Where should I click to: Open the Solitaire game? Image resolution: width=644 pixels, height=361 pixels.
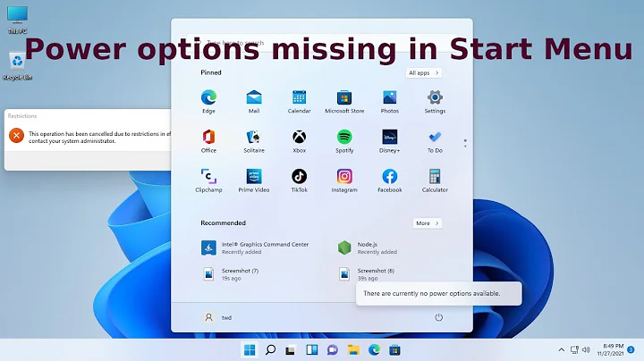point(254,140)
